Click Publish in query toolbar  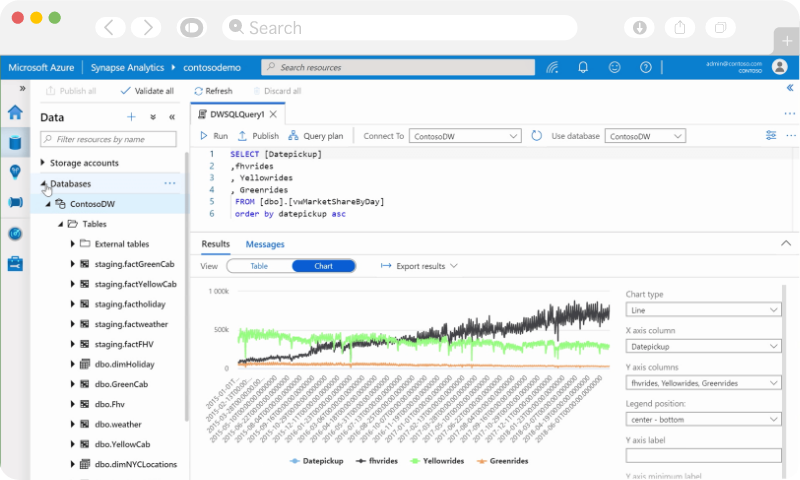click(259, 136)
